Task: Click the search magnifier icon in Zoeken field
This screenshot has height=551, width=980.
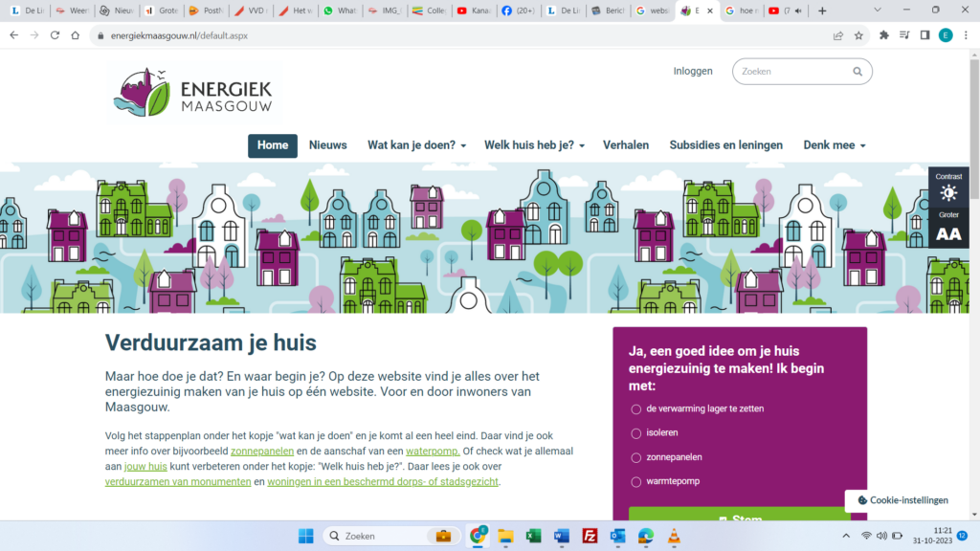Action: (x=857, y=72)
